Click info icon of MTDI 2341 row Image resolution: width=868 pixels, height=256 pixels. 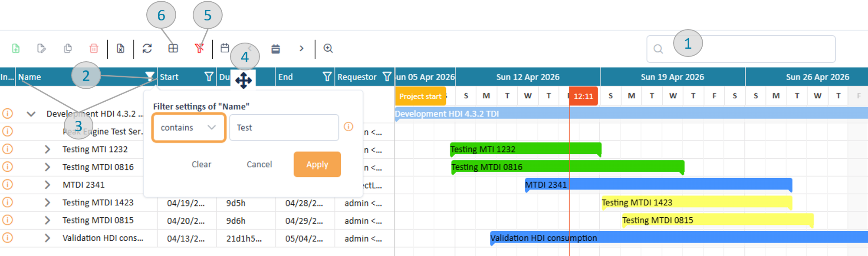(7, 185)
